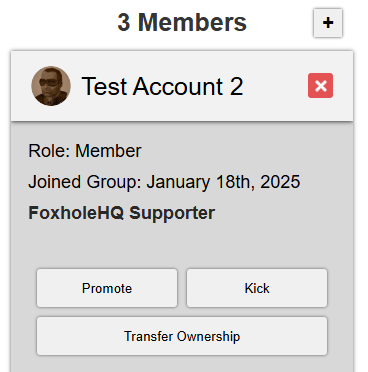Kick Test Account 2 from the group

pos(257,288)
